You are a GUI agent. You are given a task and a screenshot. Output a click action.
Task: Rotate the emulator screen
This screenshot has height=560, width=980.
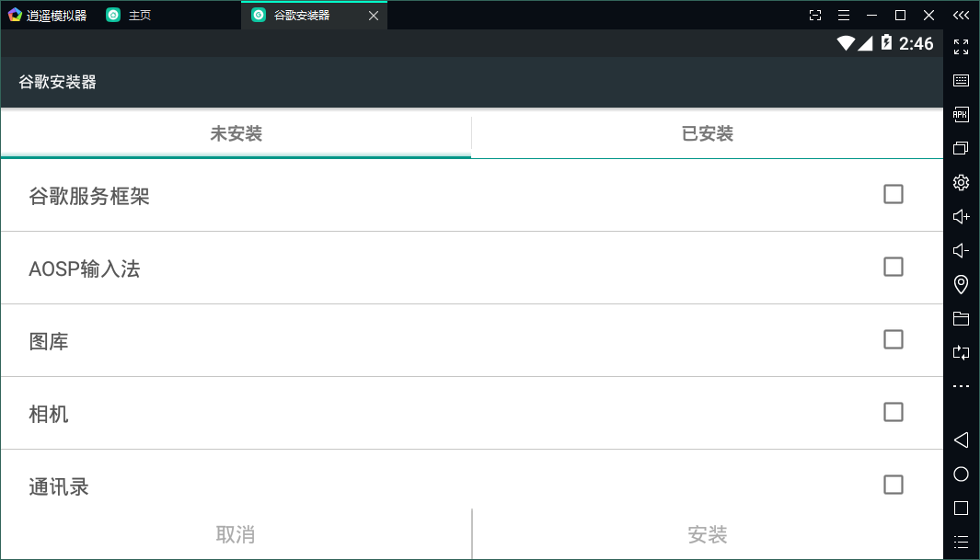point(962,353)
